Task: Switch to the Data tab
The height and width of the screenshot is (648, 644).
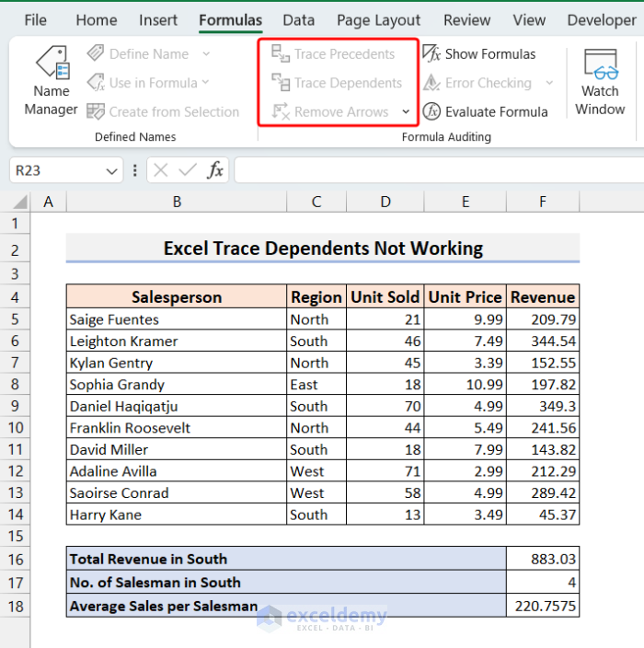Action: coord(298,20)
